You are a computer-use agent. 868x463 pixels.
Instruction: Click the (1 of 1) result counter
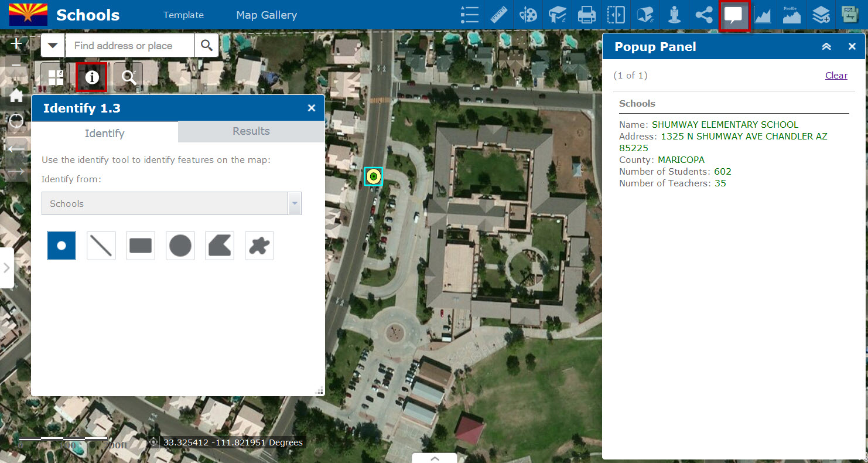coord(630,75)
